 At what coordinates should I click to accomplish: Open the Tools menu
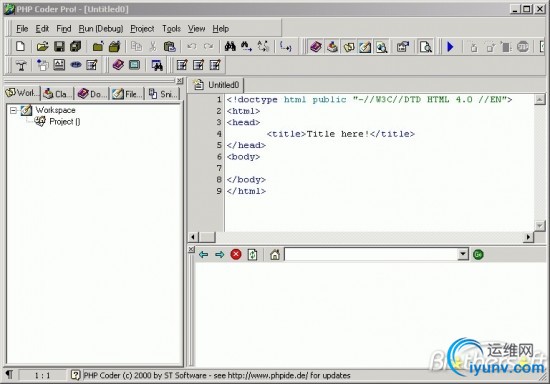coord(171,29)
